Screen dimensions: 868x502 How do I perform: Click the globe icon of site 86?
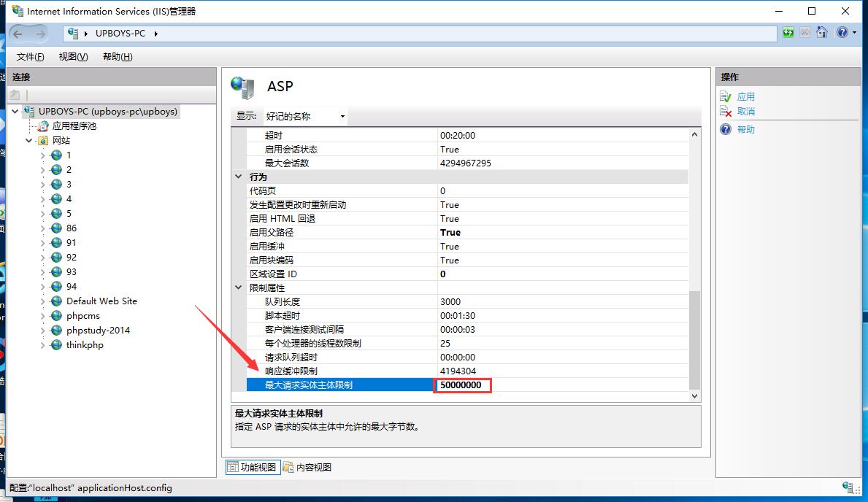56,228
